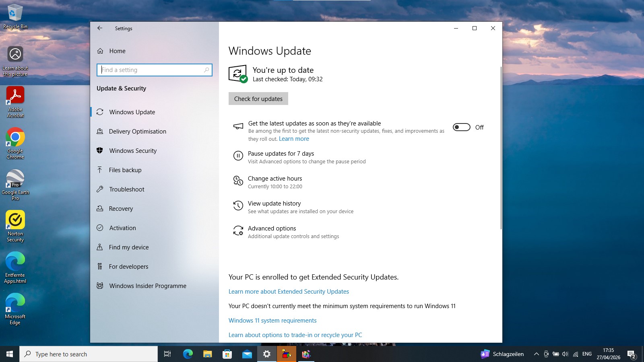Click the Advanced options gear-sync icon
Viewport: 644px width, 362px height.
(238, 230)
